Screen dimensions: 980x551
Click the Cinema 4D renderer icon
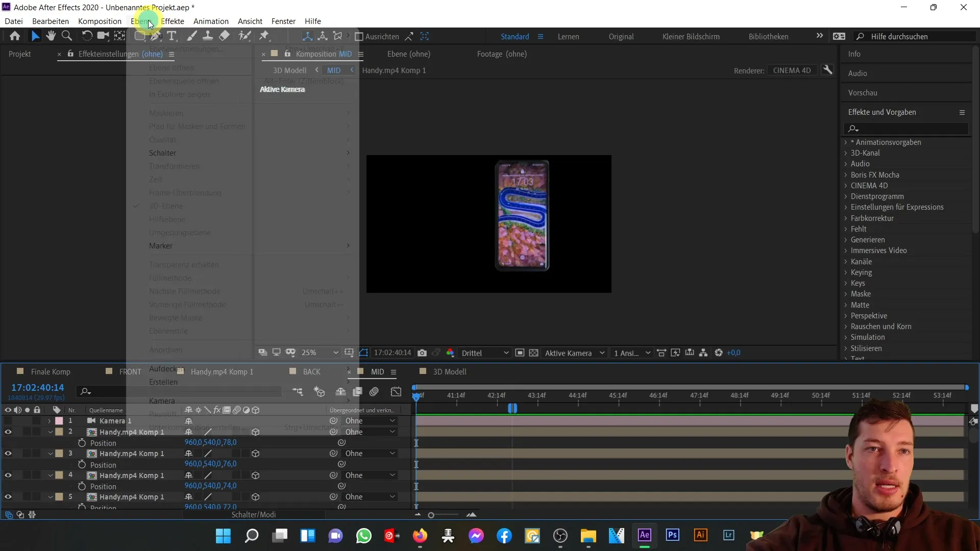tap(792, 70)
